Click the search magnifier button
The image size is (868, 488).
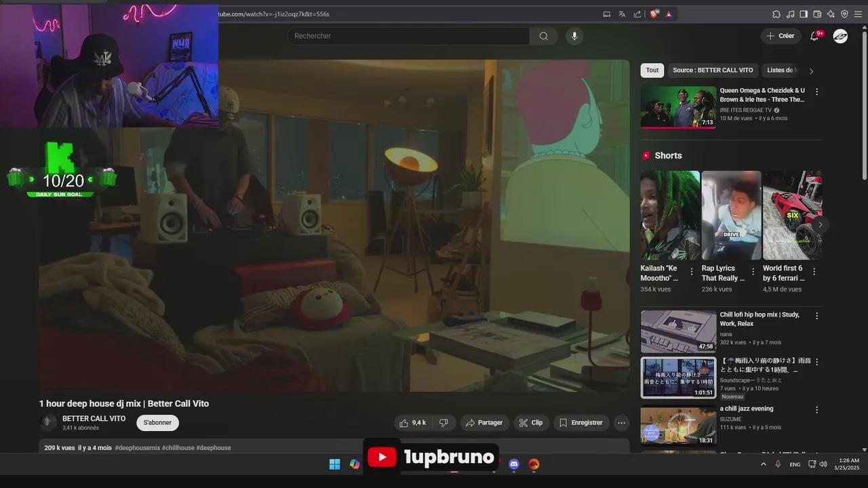coord(543,36)
